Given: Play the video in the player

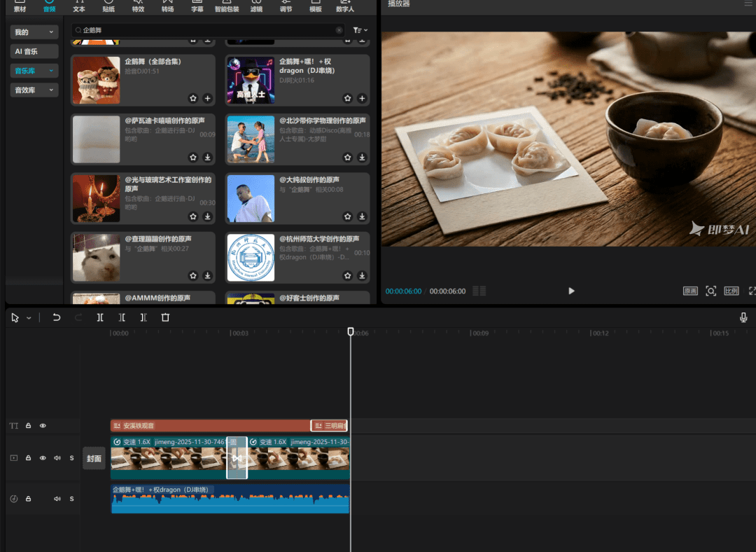Looking at the screenshot, I should pyautogui.click(x=571, y=291).
